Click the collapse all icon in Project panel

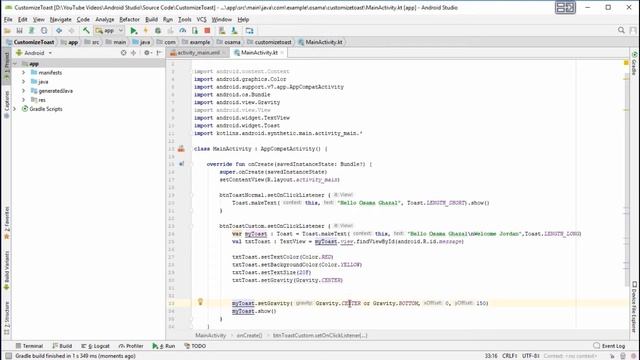(x=133, y=53)
